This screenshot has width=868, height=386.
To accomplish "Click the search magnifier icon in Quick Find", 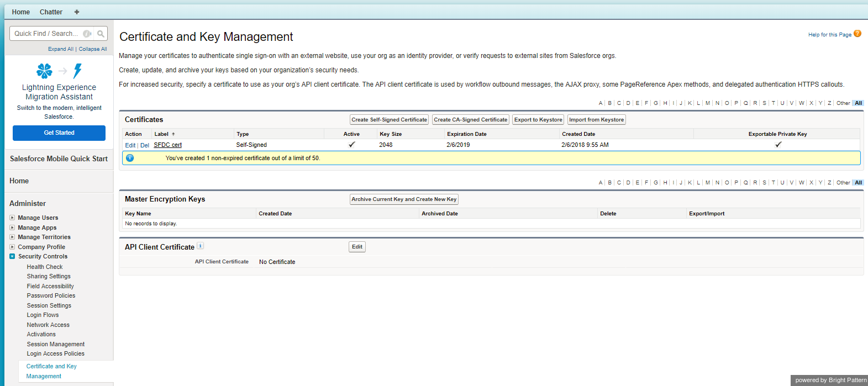I will [x=101, y=34].
